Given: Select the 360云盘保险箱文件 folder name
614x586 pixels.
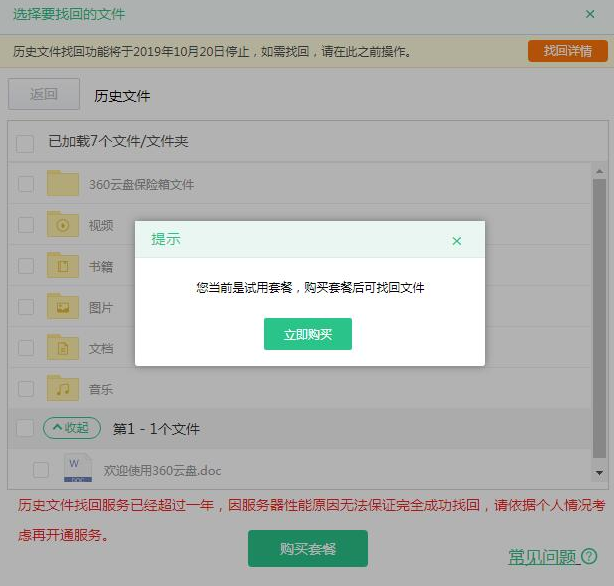Looking at the screenshot, I should [141, 184].
